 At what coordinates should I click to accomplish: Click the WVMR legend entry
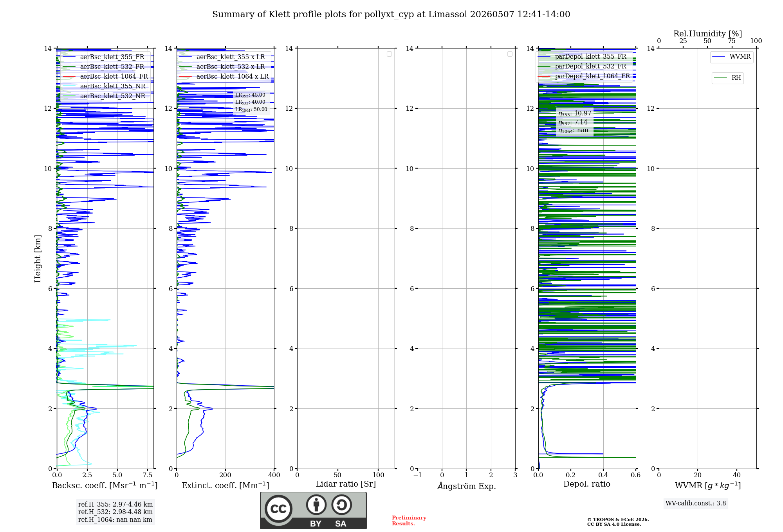pyautogui.click(x=732, y=57)
